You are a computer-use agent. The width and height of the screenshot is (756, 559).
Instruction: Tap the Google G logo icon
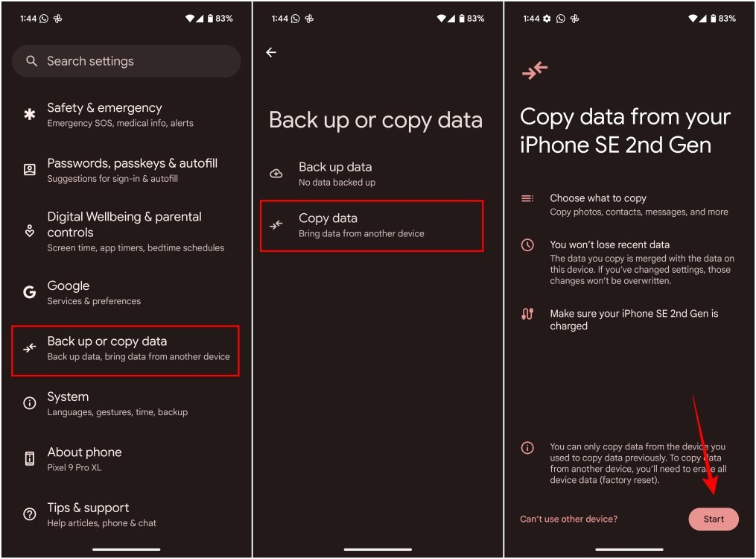pyautogui.click(x=29, y=292)
